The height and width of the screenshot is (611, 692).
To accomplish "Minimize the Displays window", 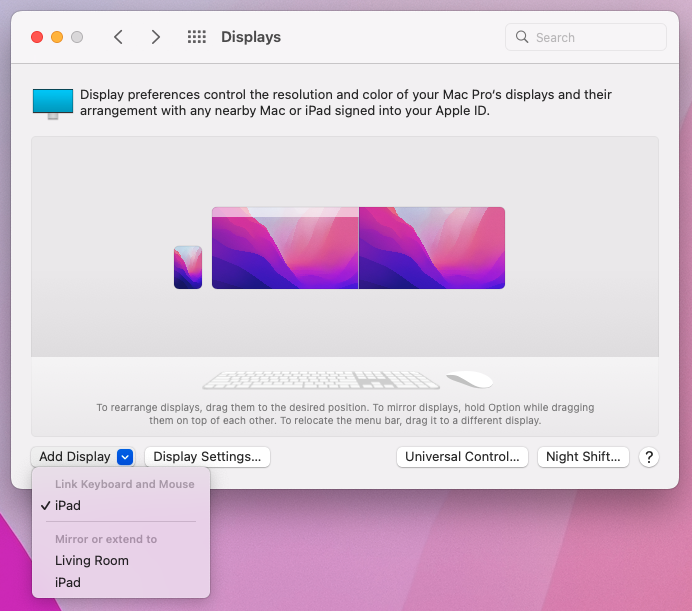I will pos(57,37).
